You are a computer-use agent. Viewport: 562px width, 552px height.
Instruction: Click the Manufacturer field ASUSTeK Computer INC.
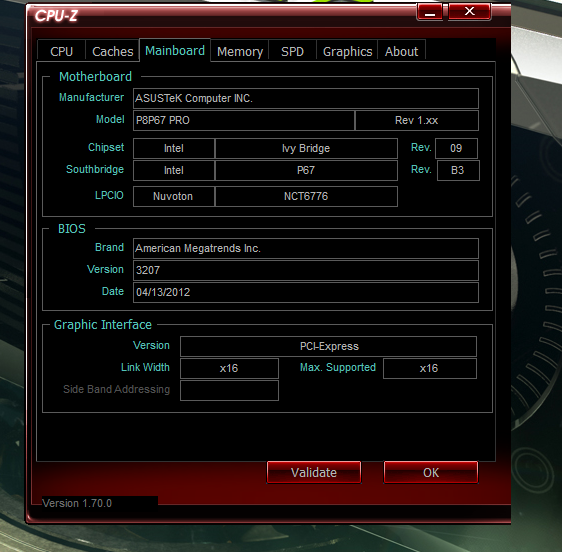tap(306, 98)
